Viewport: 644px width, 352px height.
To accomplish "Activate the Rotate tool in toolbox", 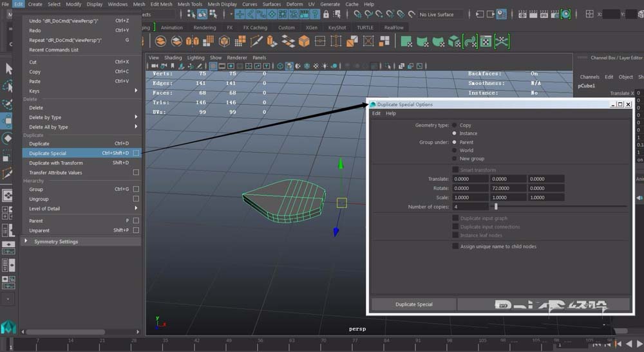I will (8, 138).
